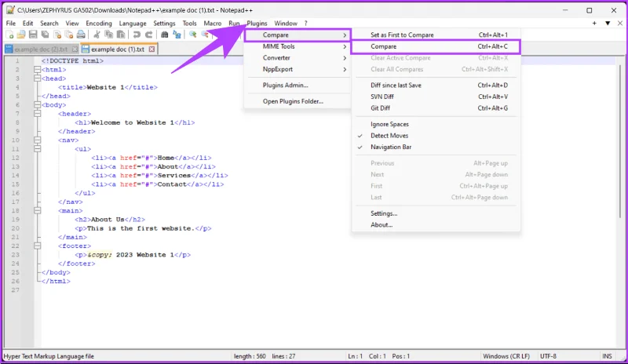Expand the NppExport submenu

coord(298,69)
